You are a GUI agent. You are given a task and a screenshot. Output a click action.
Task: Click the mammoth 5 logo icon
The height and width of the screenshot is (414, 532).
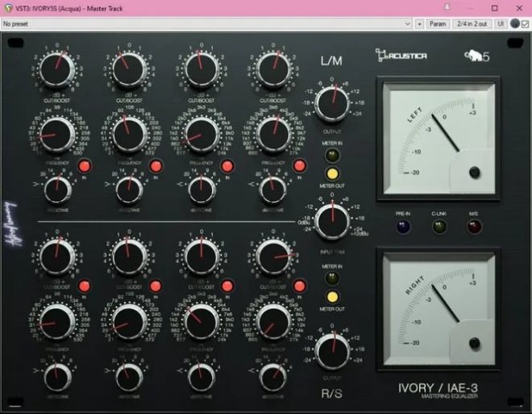tap(477, 56)
